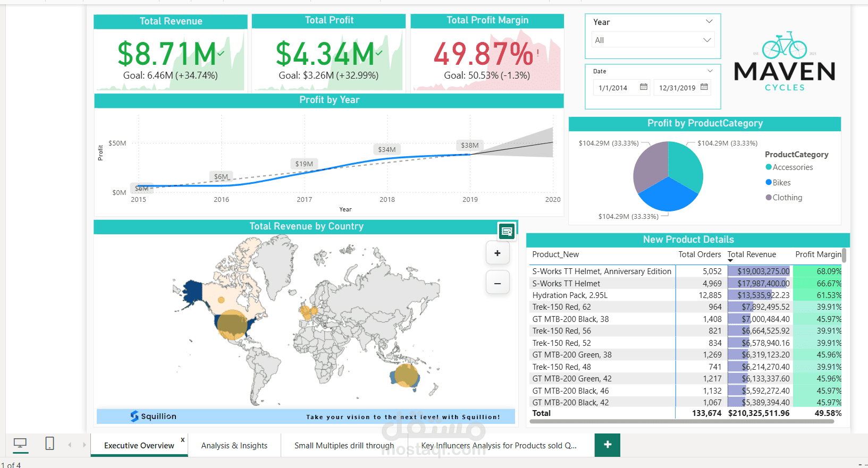Select Accessories legend swatch

click(769, 167)
